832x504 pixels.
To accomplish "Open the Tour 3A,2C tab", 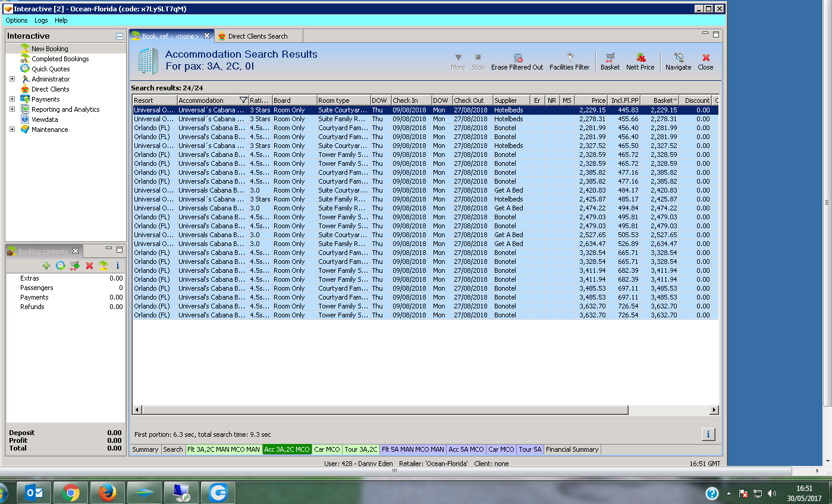I will pyautogui.click(x=361, y=449).
